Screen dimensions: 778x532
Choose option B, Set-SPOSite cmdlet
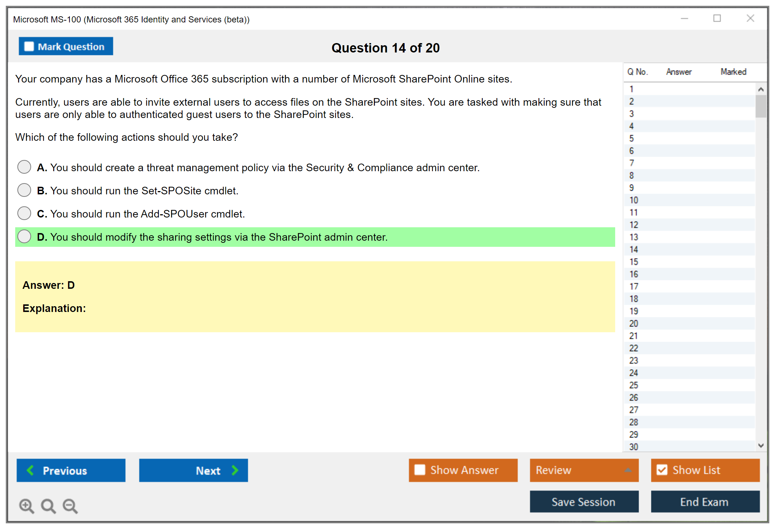tap(24, 190)
